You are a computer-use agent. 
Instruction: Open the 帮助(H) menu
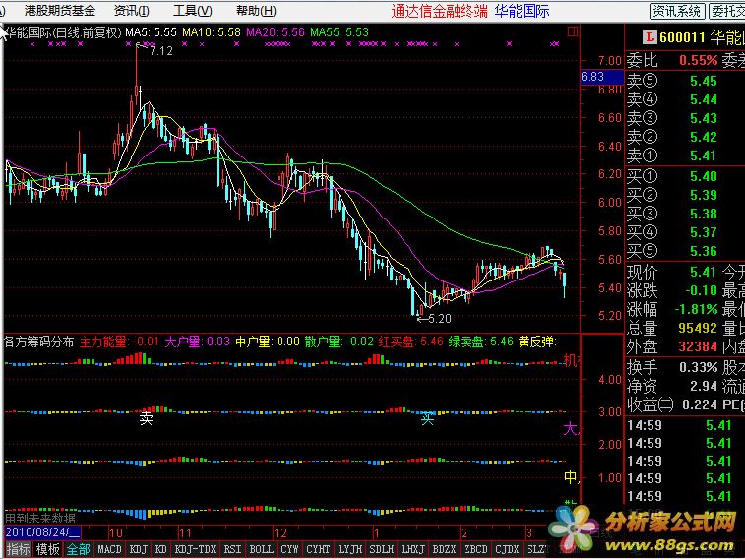tap(256, 11)
